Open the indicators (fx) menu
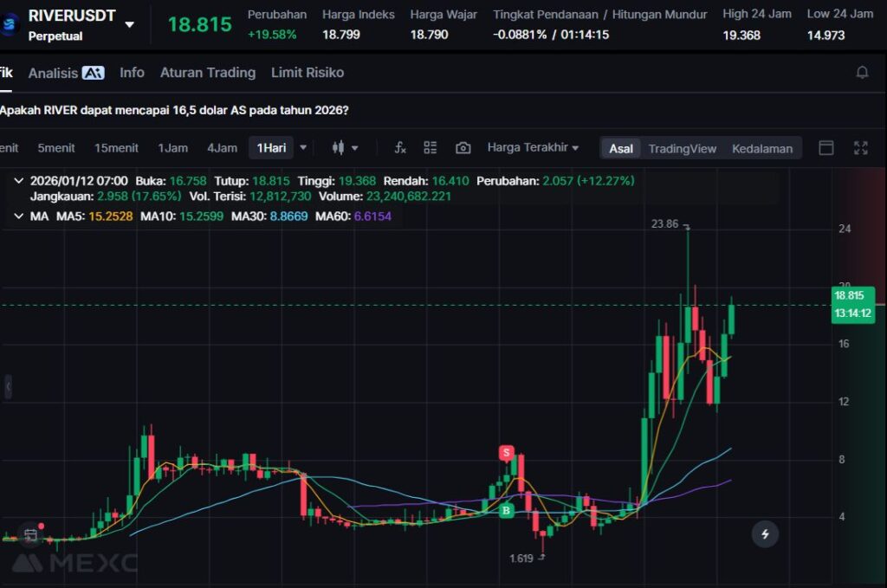The height and width of the screenshot is (588, 887). [400, 148]
